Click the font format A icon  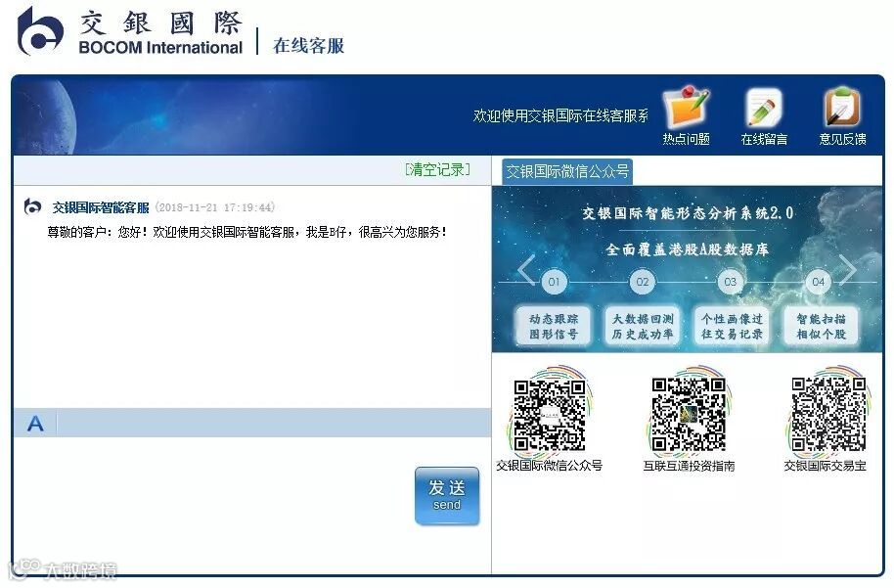pos(35,424)
